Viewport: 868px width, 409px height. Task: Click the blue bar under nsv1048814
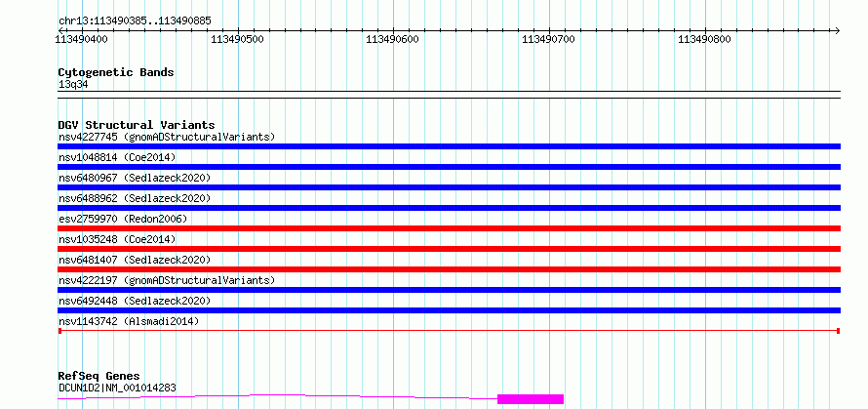[449, 167]
